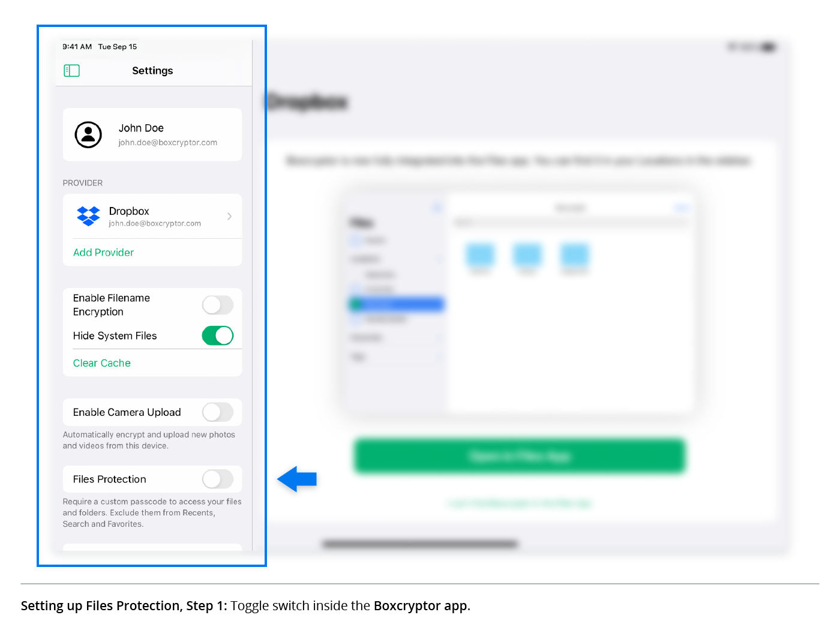Turn off Hide System Files switch
This screenshot has height=630, width=840.
[x=218, y=335]
